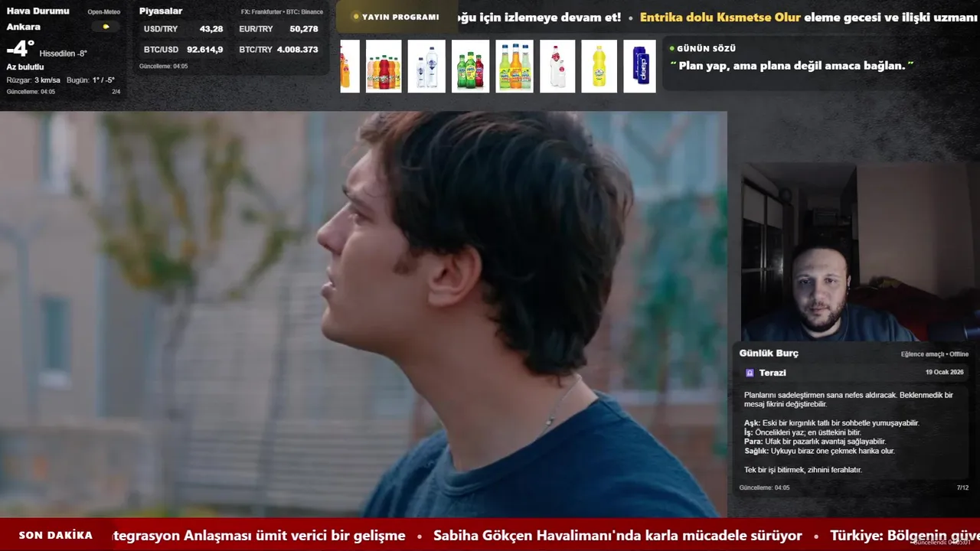Select the lime-orange glass bottles thumbnail

(514, 67)
